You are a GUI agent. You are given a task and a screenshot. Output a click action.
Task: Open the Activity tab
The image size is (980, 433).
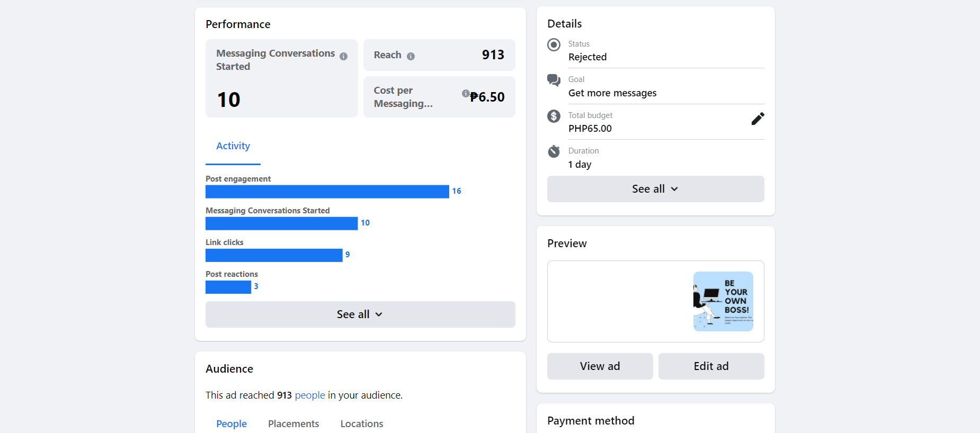pyautogui.click(x=233, y=146)
